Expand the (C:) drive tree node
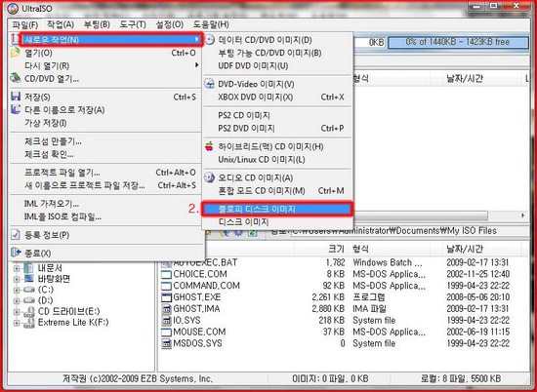 pyautogui.click(x=16, y=290)
